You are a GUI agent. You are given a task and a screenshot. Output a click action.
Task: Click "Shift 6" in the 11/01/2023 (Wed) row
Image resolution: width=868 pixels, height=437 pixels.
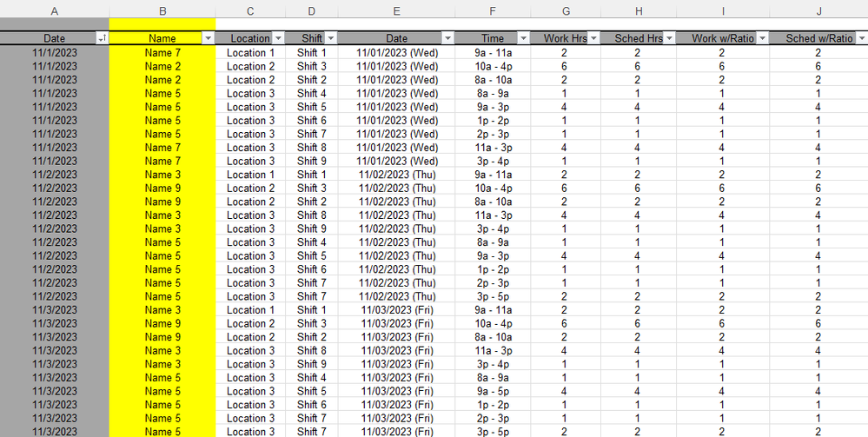click(x=312, y=121)
